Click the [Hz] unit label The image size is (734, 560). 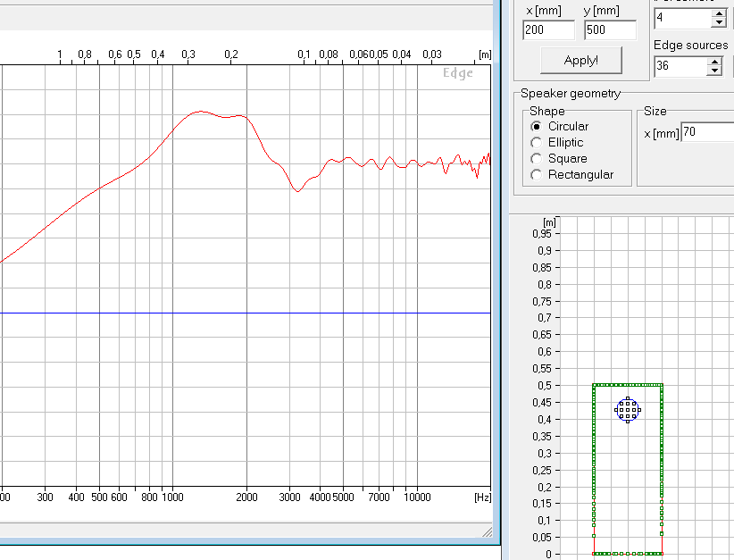pos(482,497)
